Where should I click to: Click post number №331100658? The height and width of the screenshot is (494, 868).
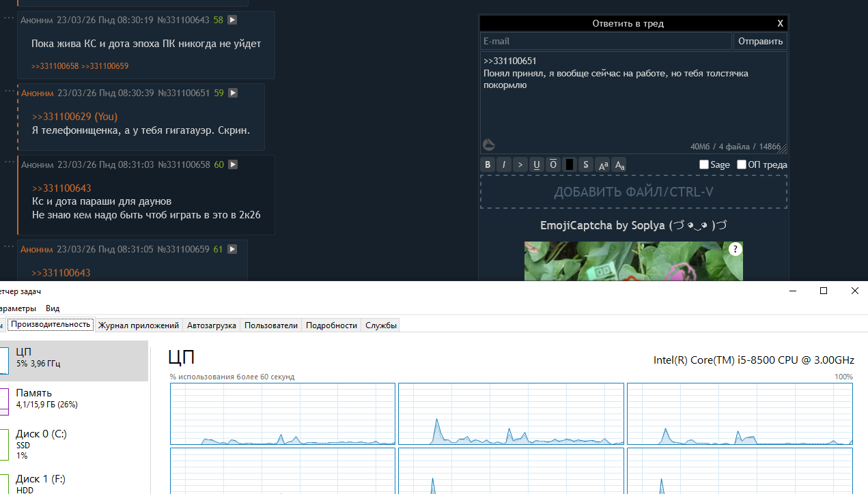[x=183, y=164]
